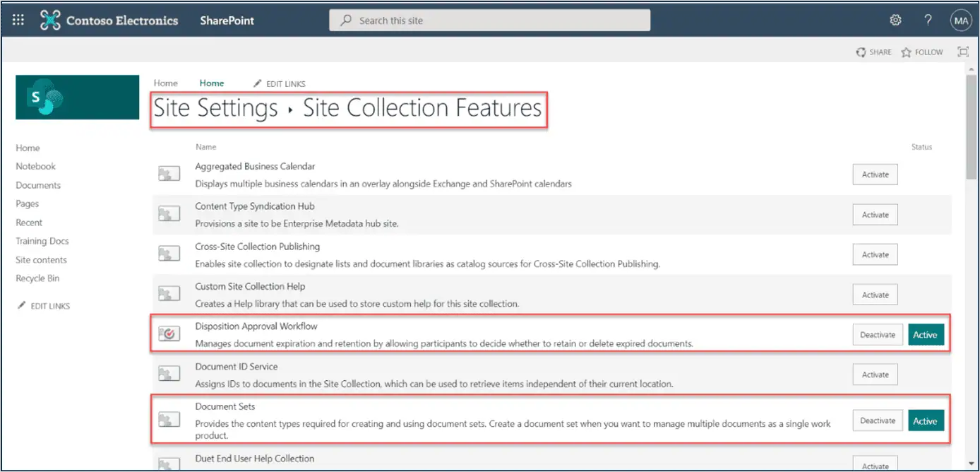Image resolution: width=980 pixels, height=472 pixels.
Task: Deactivate the Disposition Approval Workflow feature
Action: pyautogui.click(x=877, y=335)
